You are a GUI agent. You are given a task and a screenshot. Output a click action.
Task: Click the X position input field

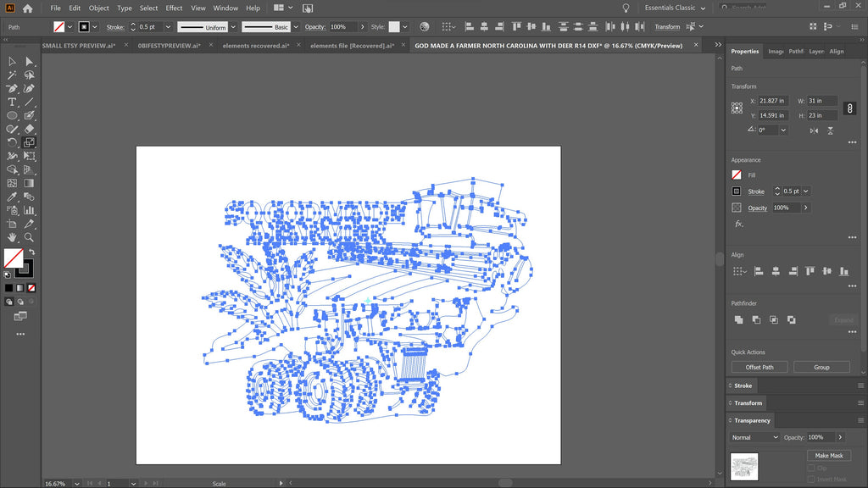(x=773, y=101)
